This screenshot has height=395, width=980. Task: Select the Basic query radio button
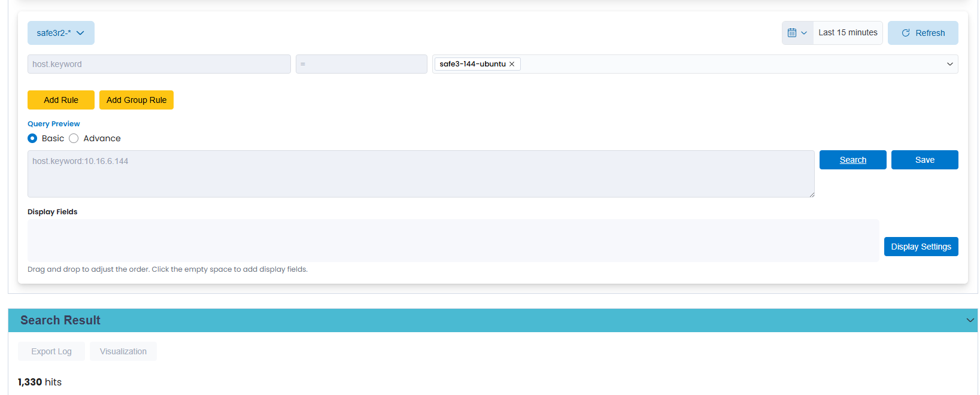(x=32, y=138)
